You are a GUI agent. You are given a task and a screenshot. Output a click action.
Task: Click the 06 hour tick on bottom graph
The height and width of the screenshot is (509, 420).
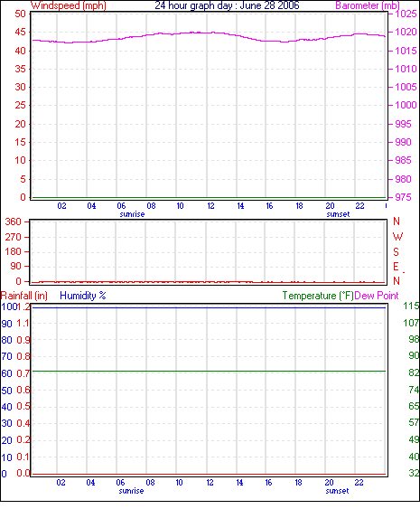click(120, 483)
